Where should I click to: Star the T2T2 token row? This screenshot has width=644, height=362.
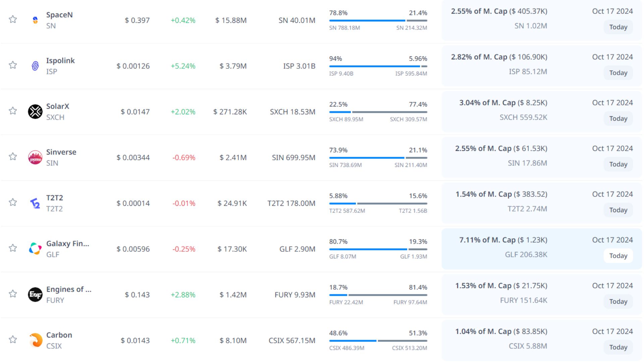[13, 202]
